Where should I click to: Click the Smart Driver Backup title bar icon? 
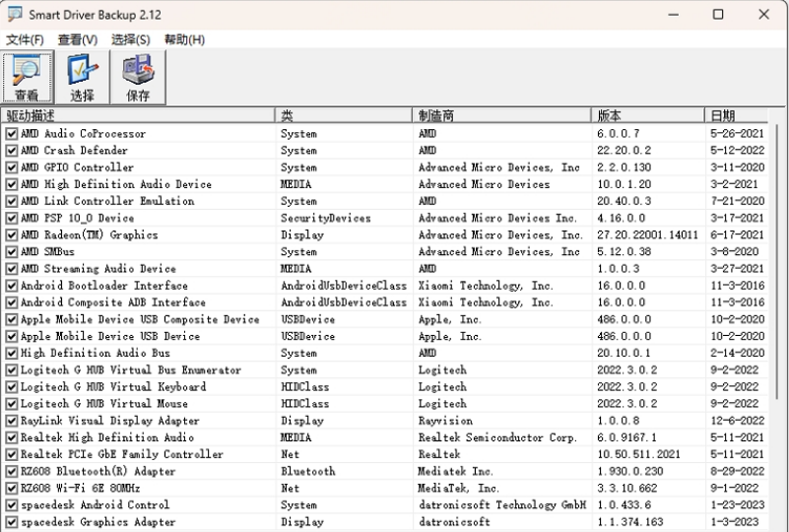tap(15, 14)
